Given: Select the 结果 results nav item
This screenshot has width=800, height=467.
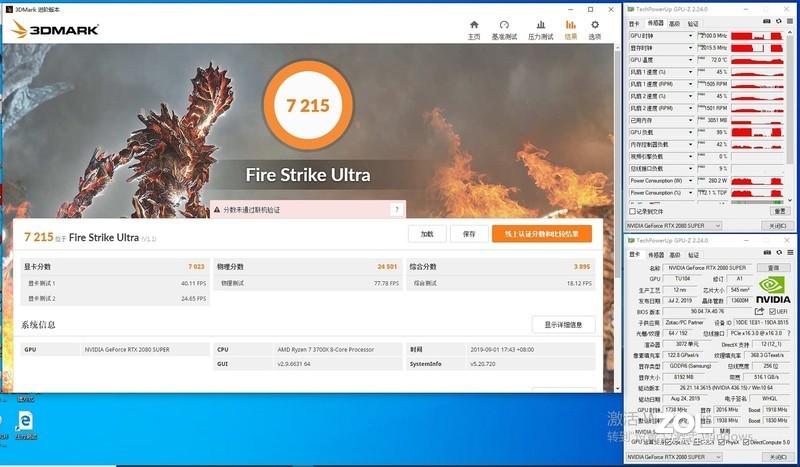Looking at the screenshot, I should tap(570, 30).
